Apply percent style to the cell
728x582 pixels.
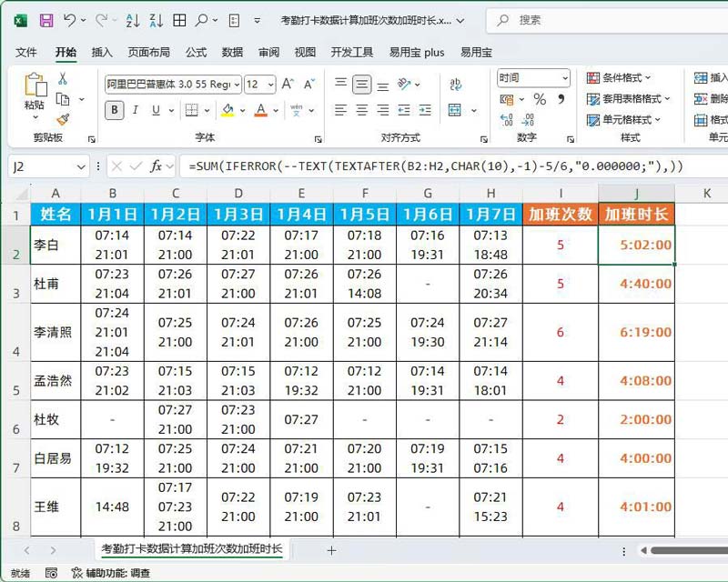tap(539, 99)
